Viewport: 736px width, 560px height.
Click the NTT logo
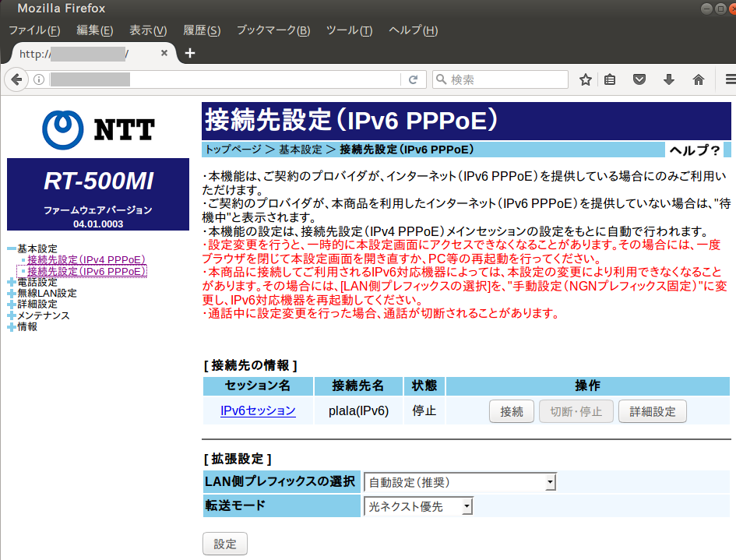[x=98, y=130]
